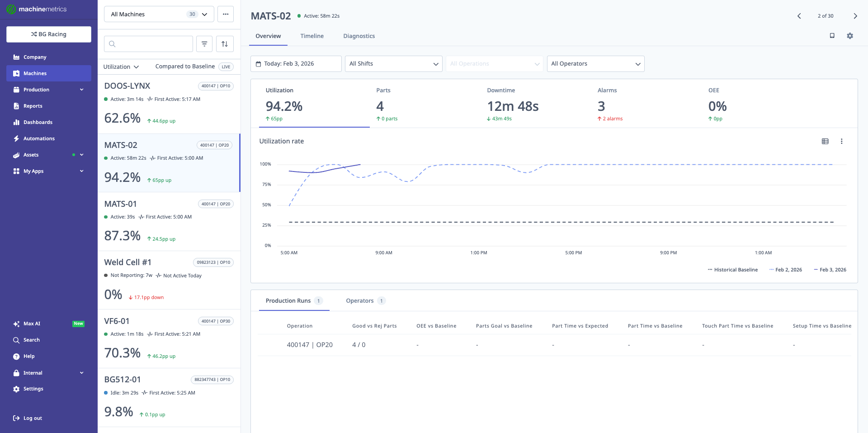Switch utilization rate chart to table view
The width and height of the screenshot is (868, 433).
tap(825, 141)
